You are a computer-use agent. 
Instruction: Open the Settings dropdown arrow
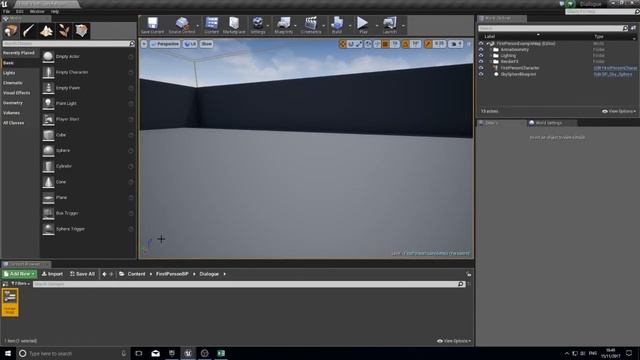tap(268, 26)
